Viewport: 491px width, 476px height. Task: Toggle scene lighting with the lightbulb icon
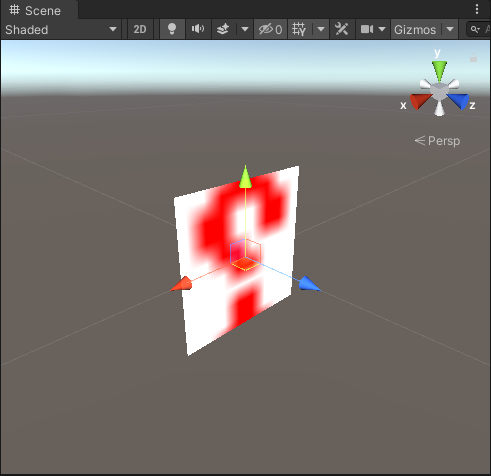coord(172,29)
